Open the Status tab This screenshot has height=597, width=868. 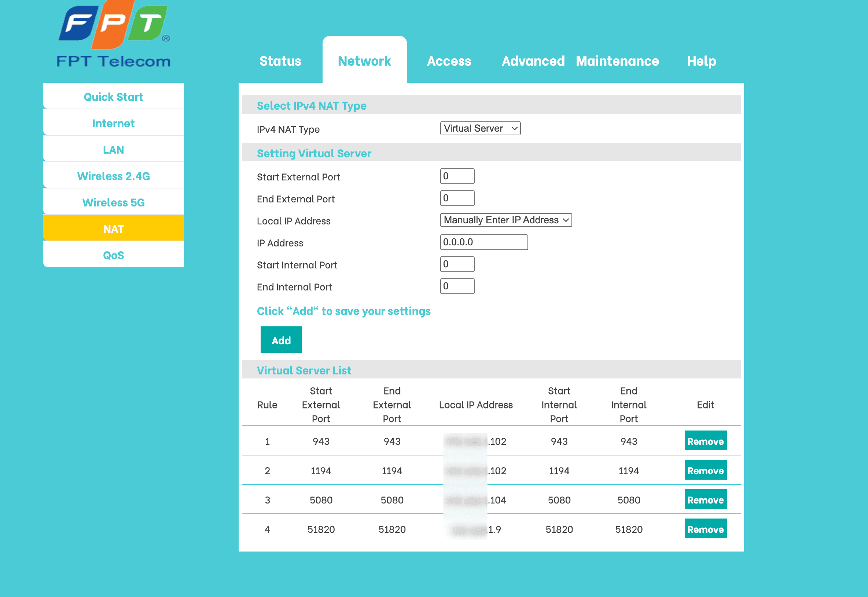tap(280, 61)
